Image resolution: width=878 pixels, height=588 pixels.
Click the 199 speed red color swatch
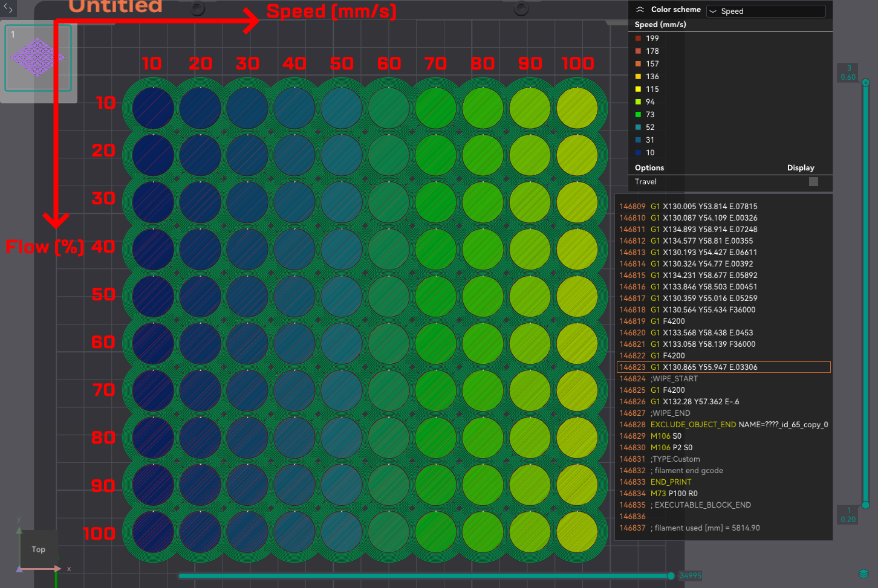(x=638, y=38)
